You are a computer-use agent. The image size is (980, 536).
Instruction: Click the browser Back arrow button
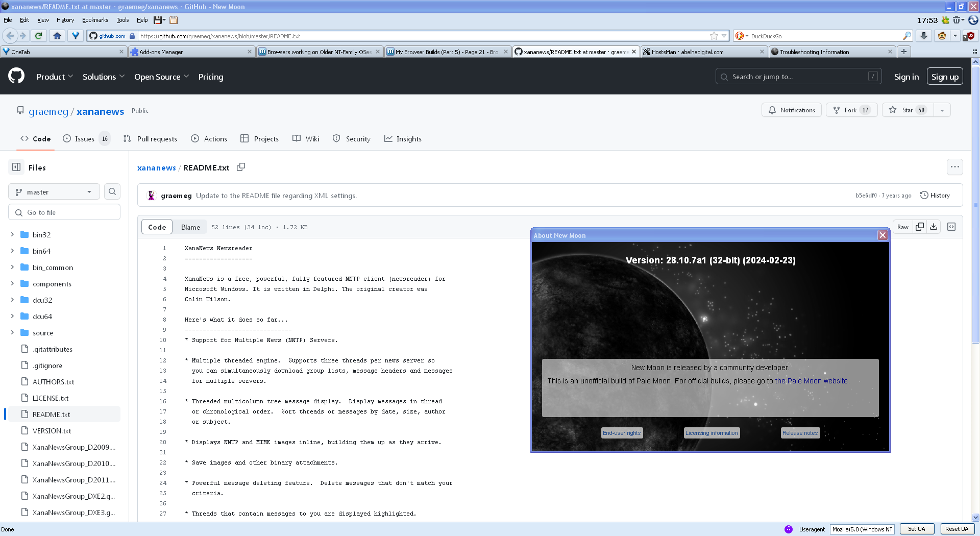point(10,36)
